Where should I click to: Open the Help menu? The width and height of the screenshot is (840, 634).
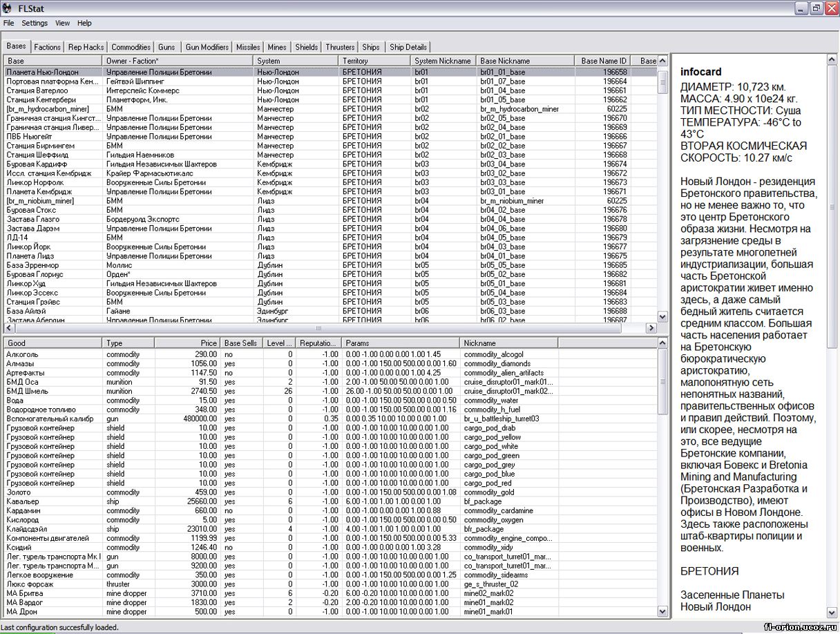pos(84,23)
